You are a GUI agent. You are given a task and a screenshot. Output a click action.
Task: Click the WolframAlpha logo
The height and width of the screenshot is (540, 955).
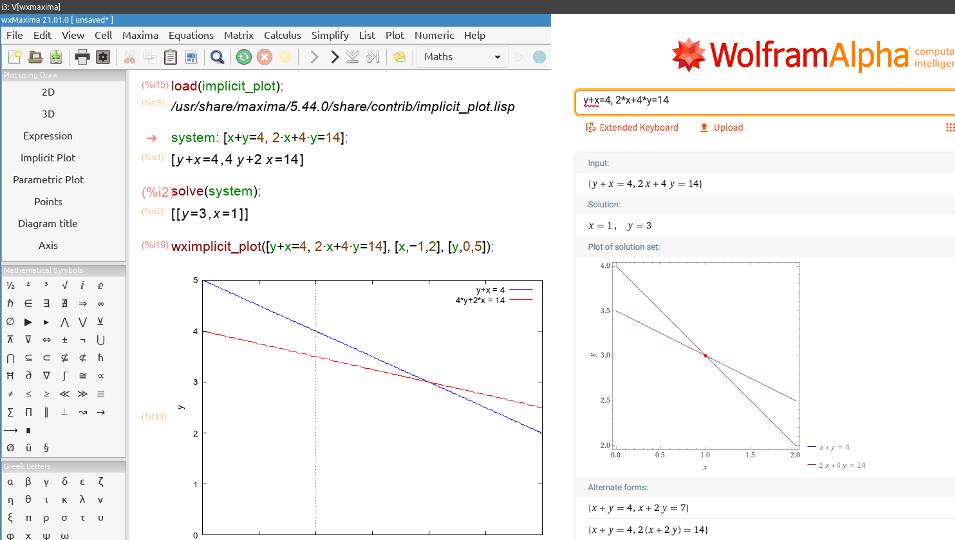[x=792, y=55]
